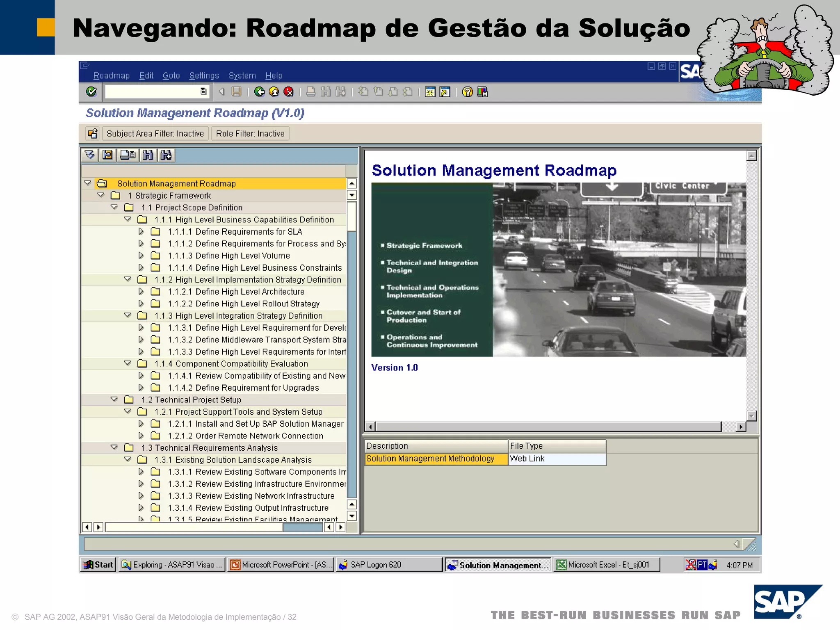840x630 pixels.
Task: Click the Find binoculars icon in main toolbar
Action: (326, 92)
